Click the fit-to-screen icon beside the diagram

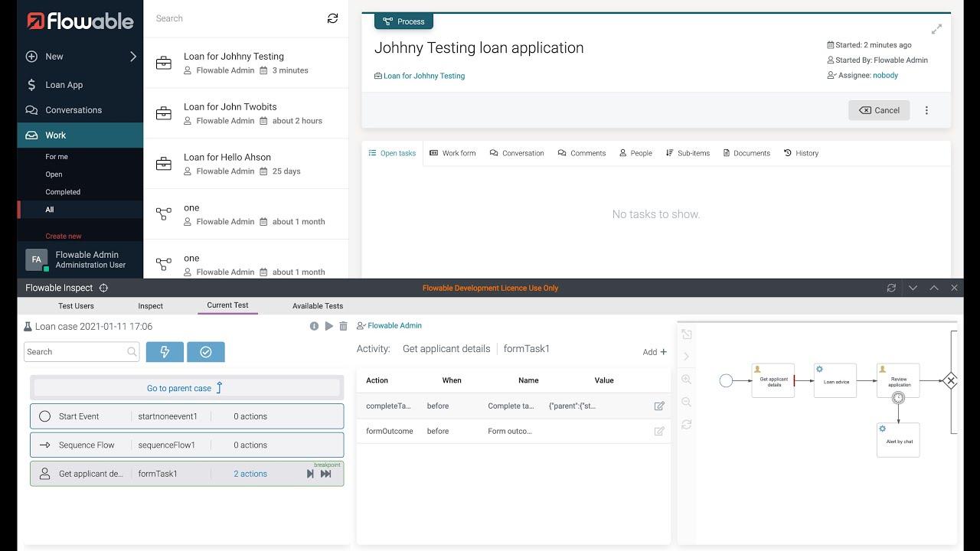point(686,334)
